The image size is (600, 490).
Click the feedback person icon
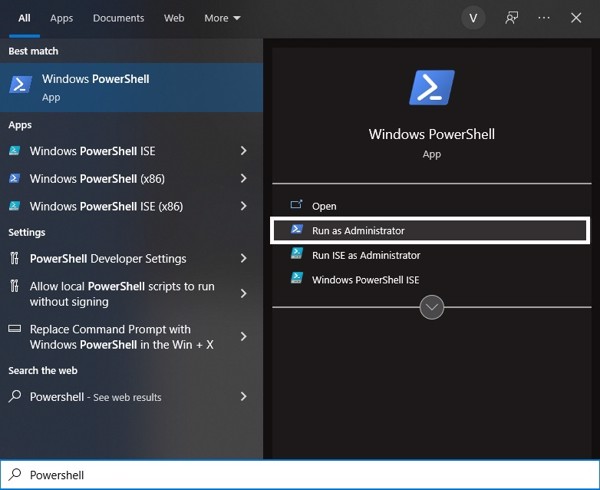512,18
